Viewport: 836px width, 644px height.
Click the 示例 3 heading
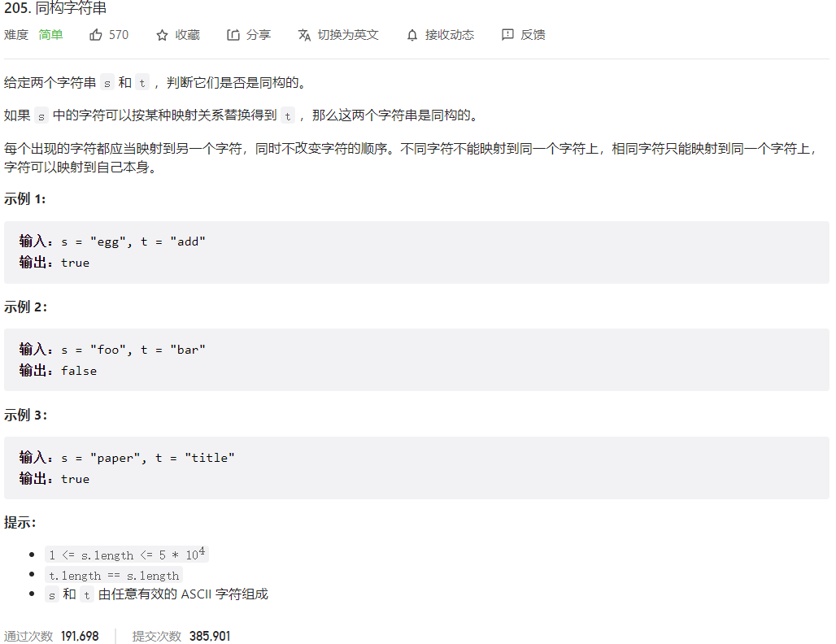point(25,415)
